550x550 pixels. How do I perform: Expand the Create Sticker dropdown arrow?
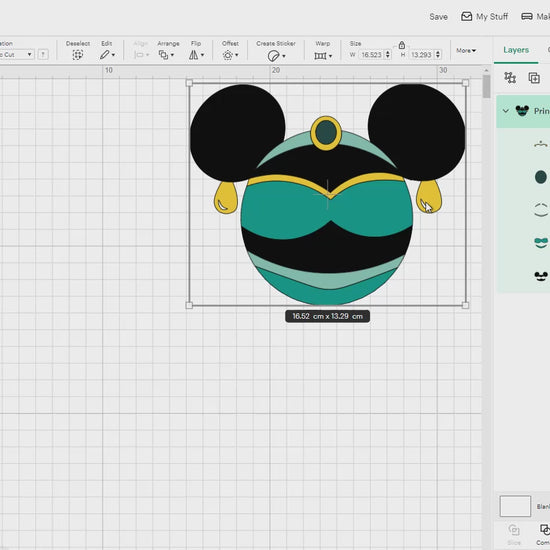click(283, 56)
